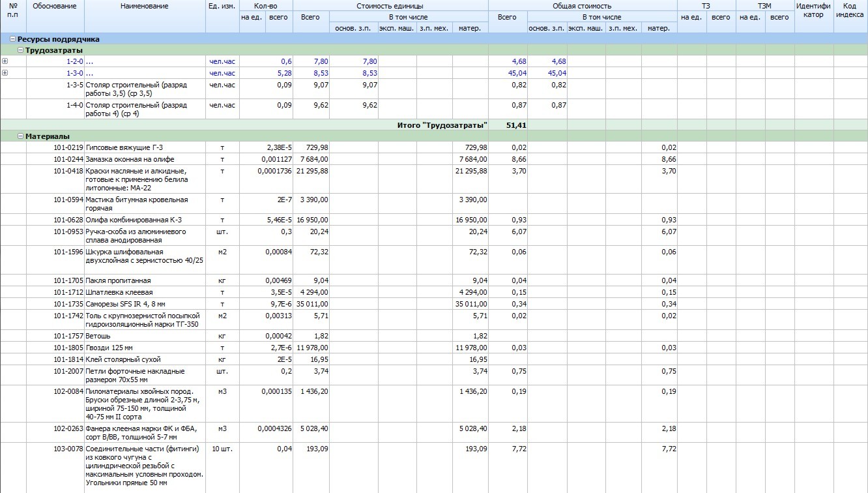Click the "Ед. изм." column header
The width and height of the screenshot is (868, 493).
(222, 7)
